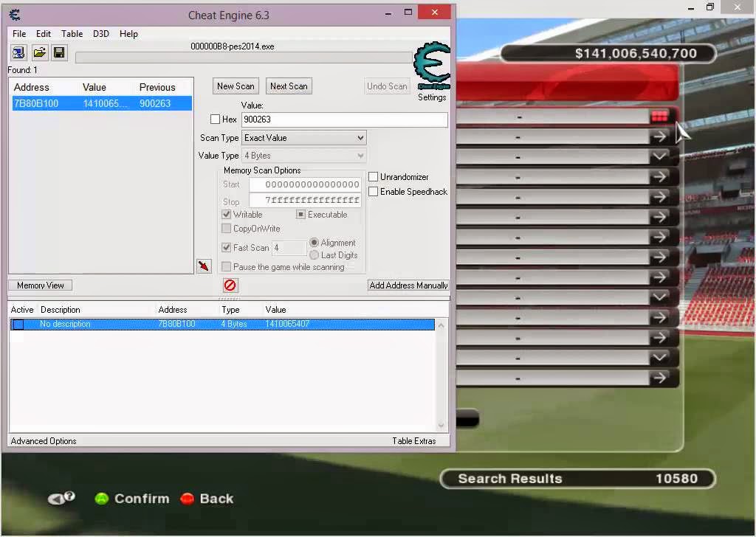Open Table Extras
The image size is (756, 537).
[413, 440]
